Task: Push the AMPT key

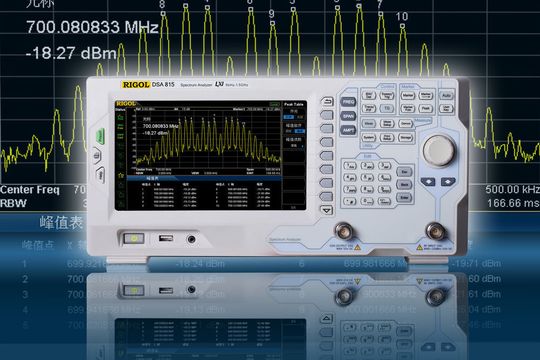Action: click(x=348, y=130)
